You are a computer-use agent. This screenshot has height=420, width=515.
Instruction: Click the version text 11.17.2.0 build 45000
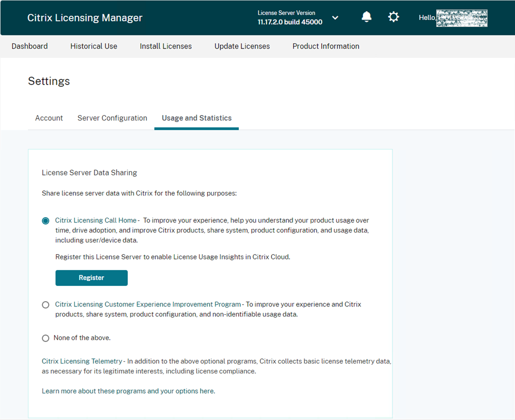tap(289, 22)
